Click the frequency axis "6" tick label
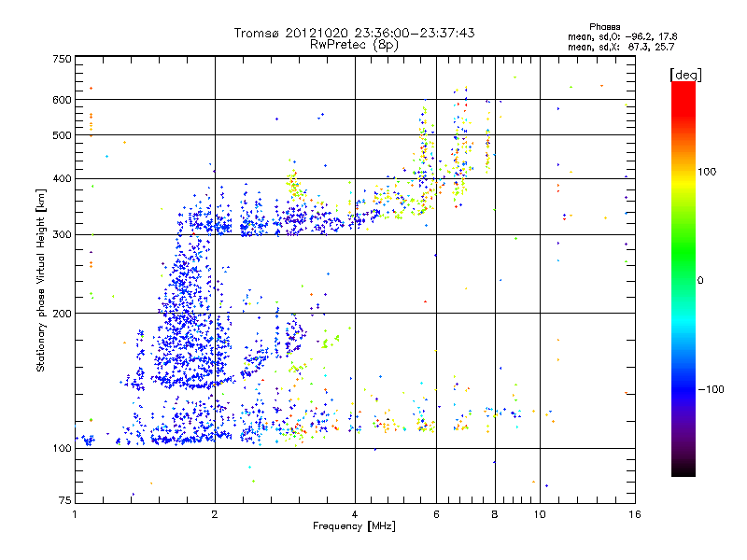Viewport: 747px width, 560px height. coord(436,514)
